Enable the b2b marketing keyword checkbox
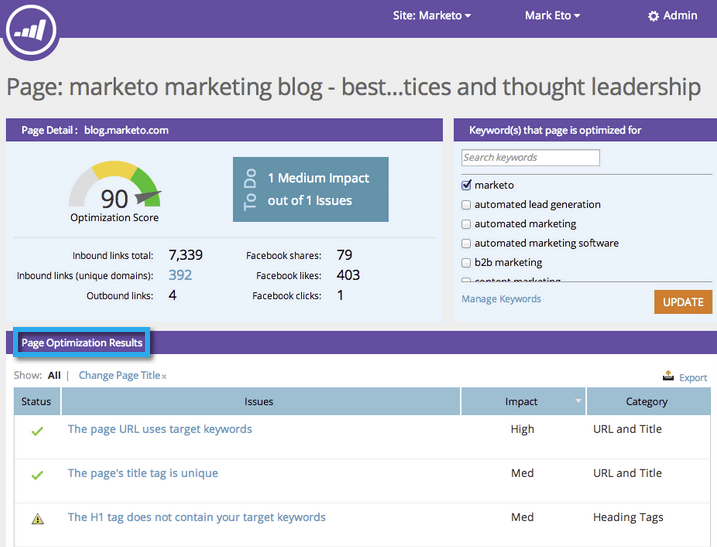The image size is (717, 547). point(467,263)
